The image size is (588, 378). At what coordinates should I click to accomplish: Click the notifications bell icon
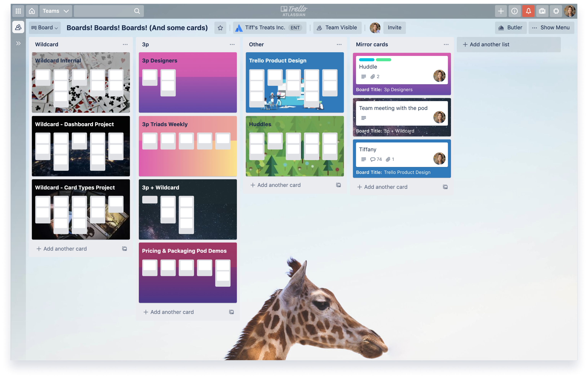pyautogui.click(x=528, y=11)
